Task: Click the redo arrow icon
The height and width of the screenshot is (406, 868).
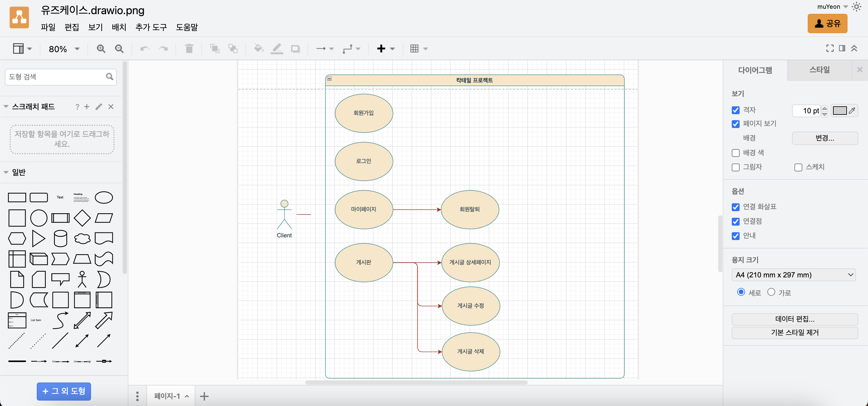Action: (163, 49)
